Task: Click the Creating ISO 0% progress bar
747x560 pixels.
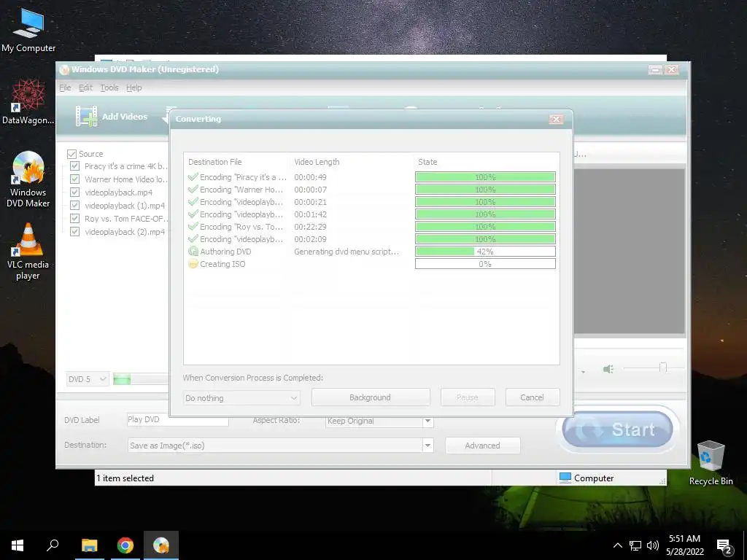Action: pyautogui.click(x=485, y=263)
